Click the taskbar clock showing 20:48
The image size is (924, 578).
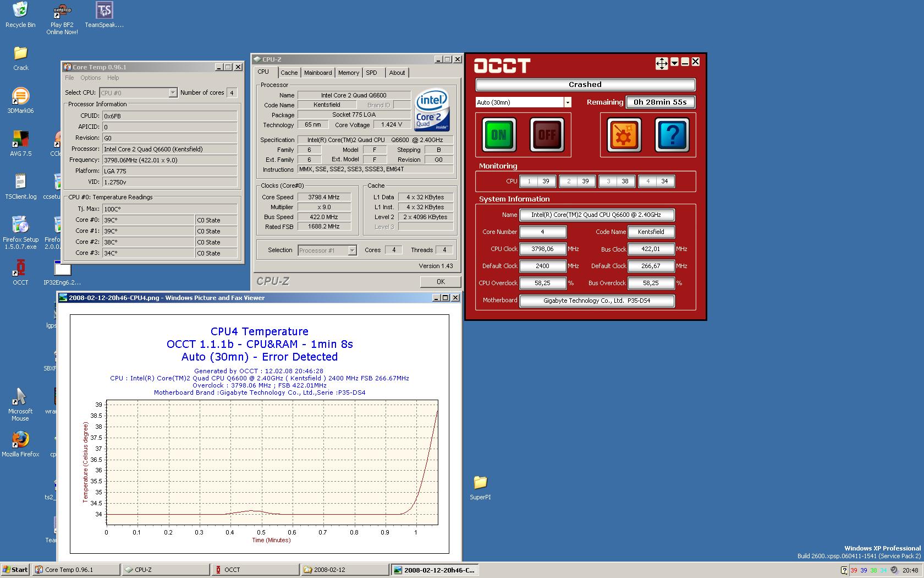pos(910,570)
